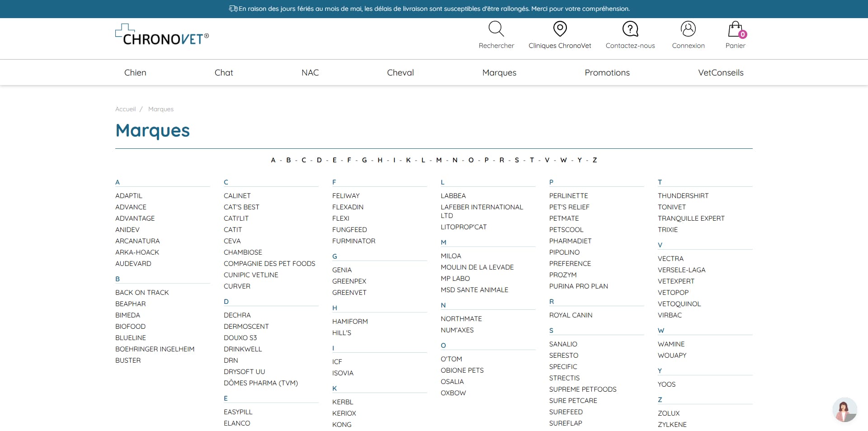Open the Cheval menu
Screen dimensions: 868x431
401,72
